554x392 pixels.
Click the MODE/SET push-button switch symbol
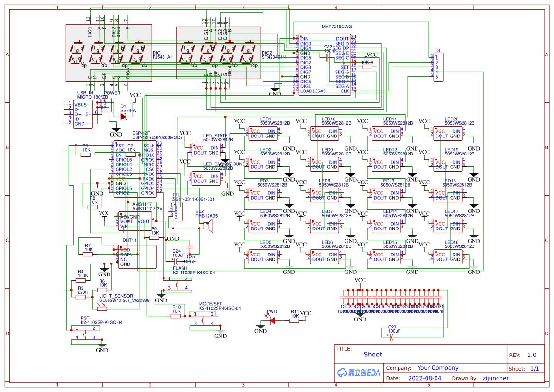click(x=203, y=320)
